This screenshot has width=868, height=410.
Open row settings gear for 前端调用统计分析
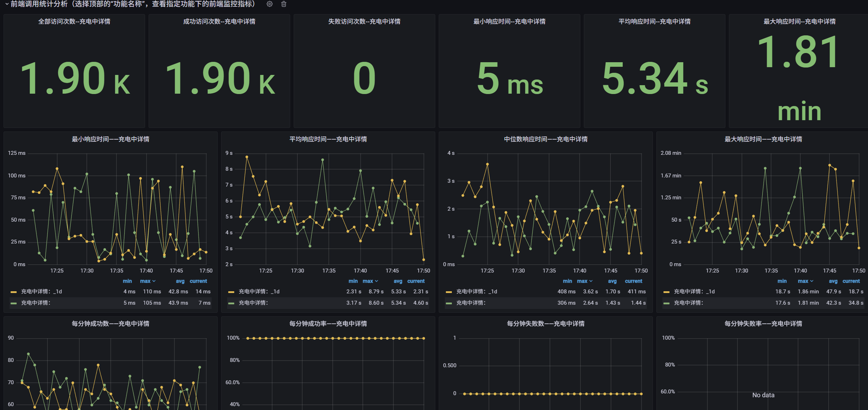click(270, 4)
